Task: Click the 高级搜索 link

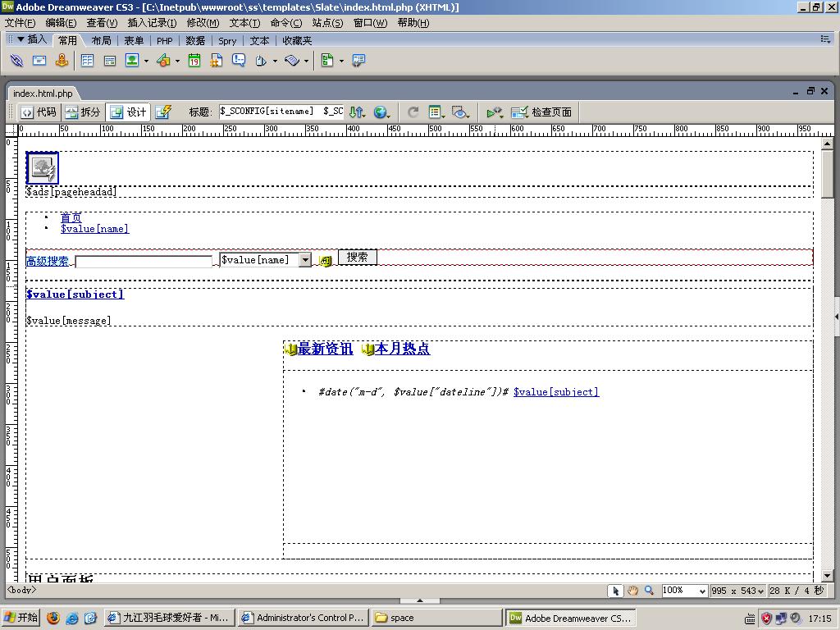Action: point(47,261)
